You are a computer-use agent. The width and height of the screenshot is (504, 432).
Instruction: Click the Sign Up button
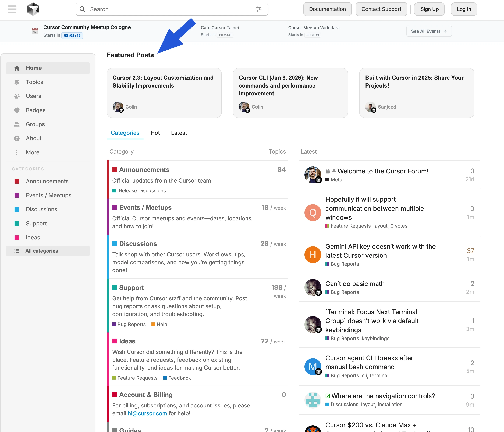point(429,9)
